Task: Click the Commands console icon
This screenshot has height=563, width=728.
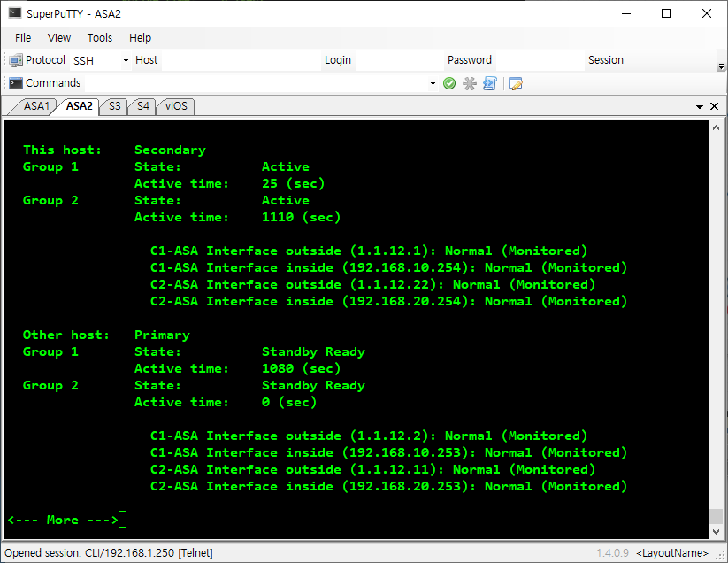Action: [16, 83]
